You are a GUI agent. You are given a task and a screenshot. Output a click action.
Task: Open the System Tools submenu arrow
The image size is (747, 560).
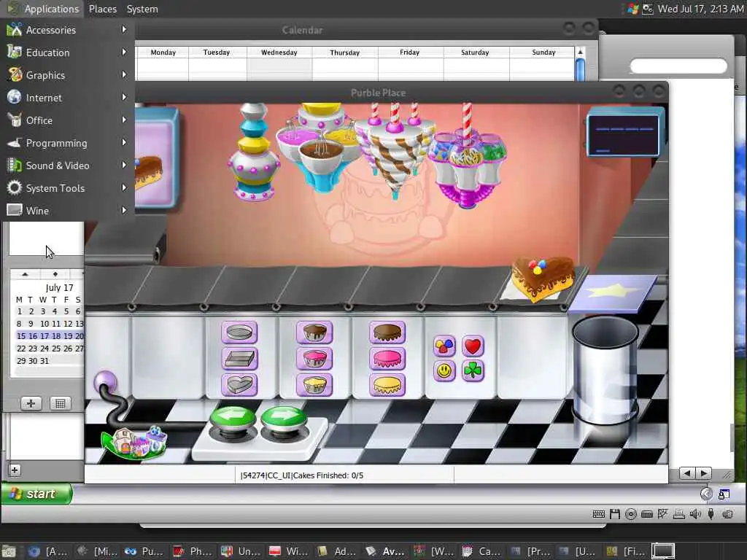point(124,187)
